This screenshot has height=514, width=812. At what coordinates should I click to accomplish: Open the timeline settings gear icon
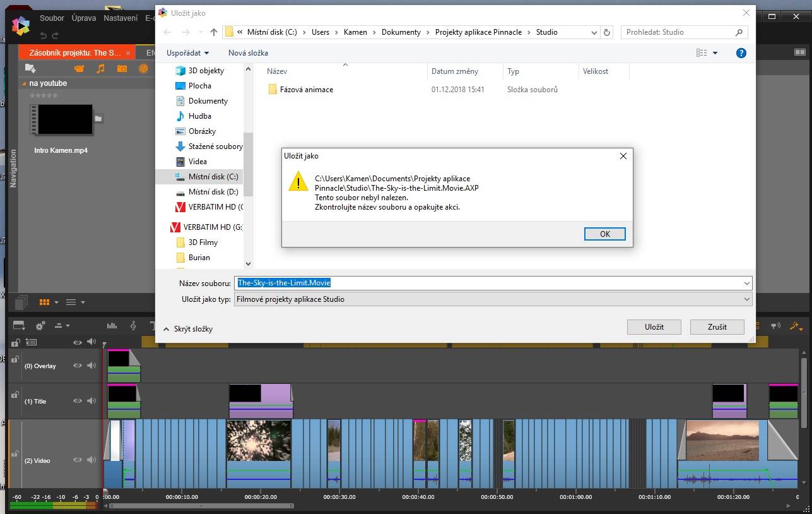[40, 326]
